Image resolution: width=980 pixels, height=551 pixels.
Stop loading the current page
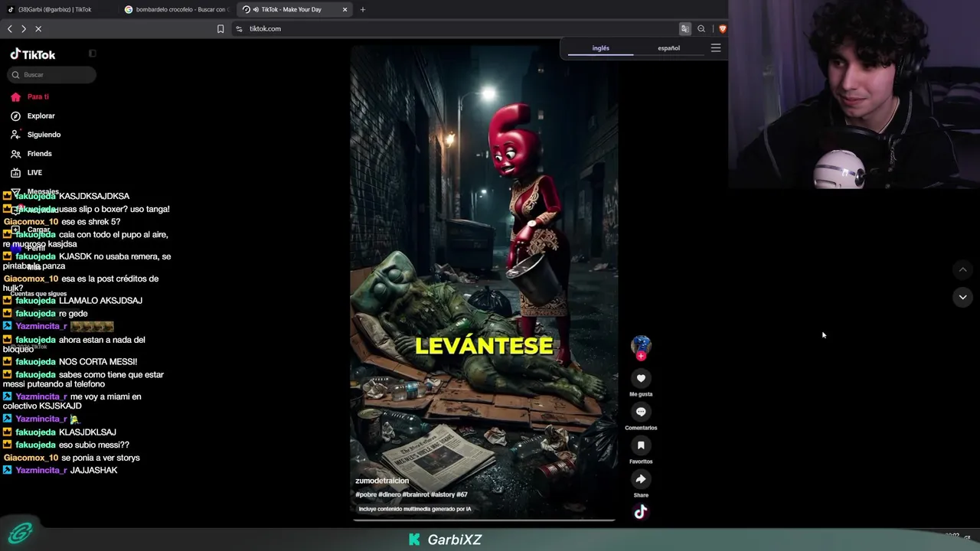pyautogui.click(x=38, y=29)
